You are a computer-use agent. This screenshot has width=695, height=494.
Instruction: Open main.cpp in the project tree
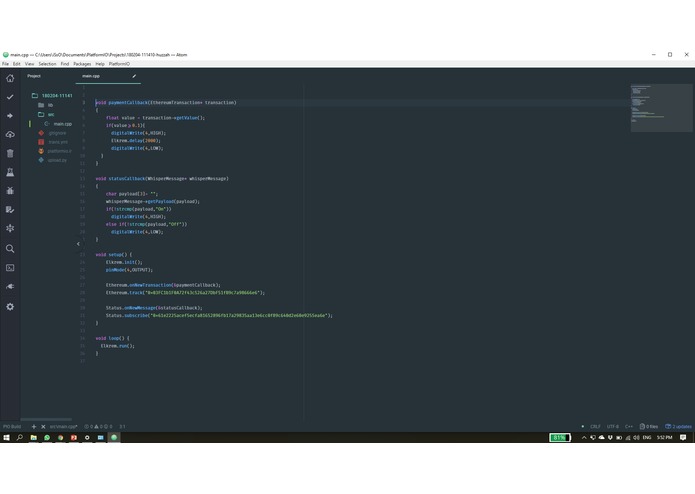click(58, 124)
